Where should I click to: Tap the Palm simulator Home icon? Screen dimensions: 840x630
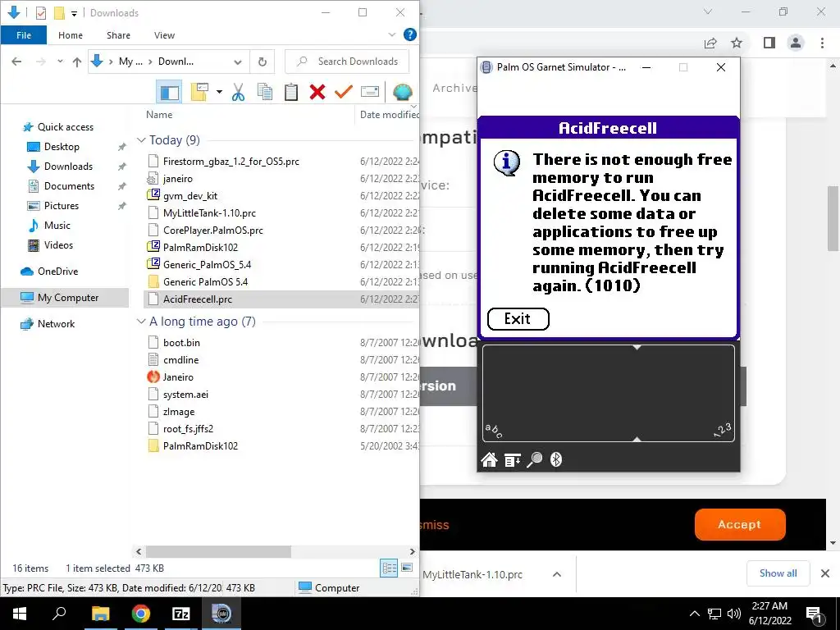click(489, 459)
